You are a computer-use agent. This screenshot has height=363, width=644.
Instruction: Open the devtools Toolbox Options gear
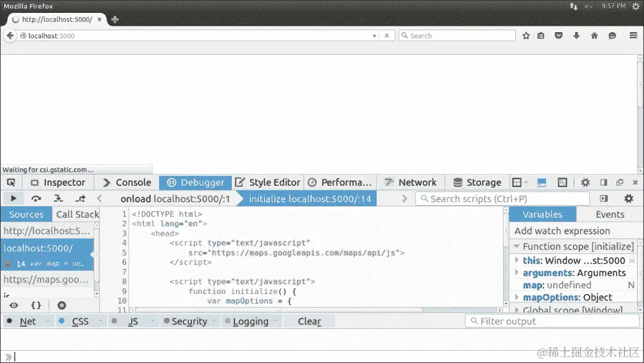[585, 182]
